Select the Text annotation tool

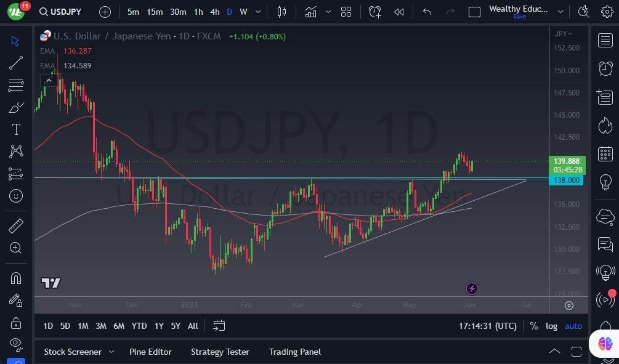tap(15, 129)
